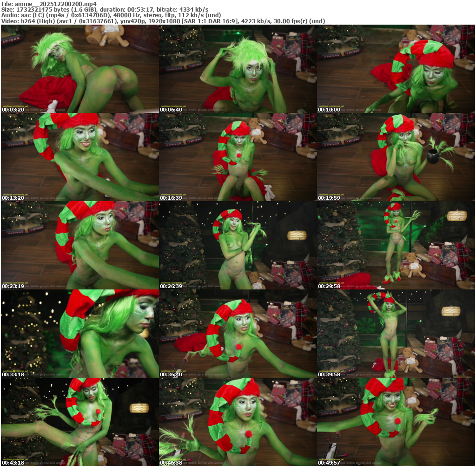Choose the thumbnail frame stamped 00:49:57
Screen dimensions: 476x466
click(x=396, y=422)
